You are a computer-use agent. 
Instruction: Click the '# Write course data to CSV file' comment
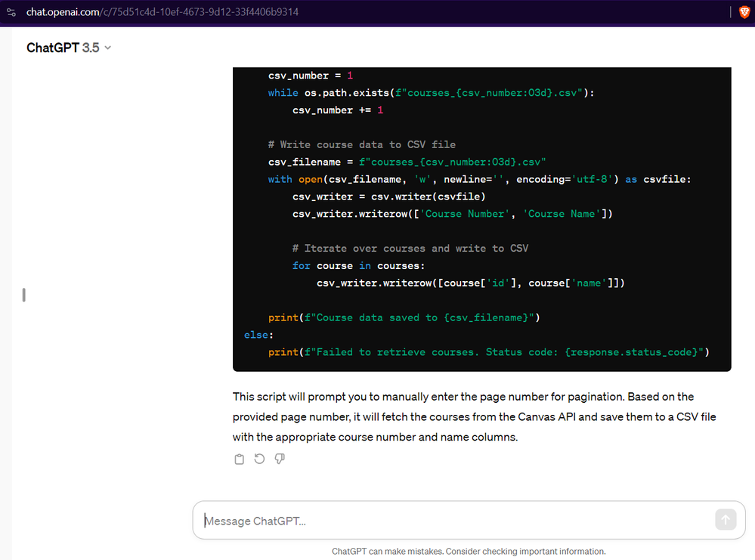tap(361, 144)
